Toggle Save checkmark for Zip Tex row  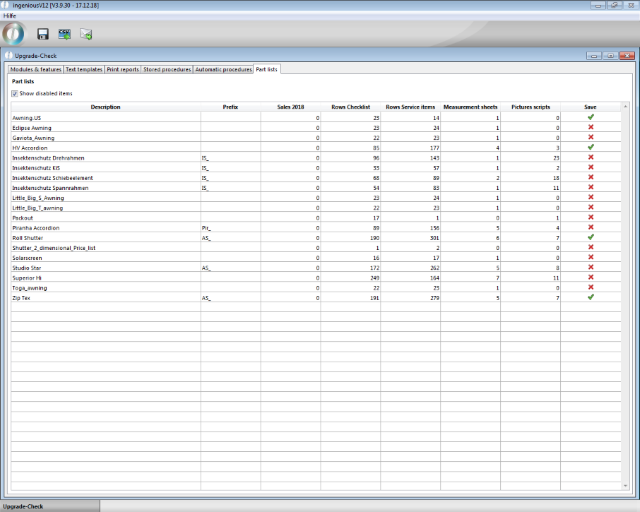590,297
